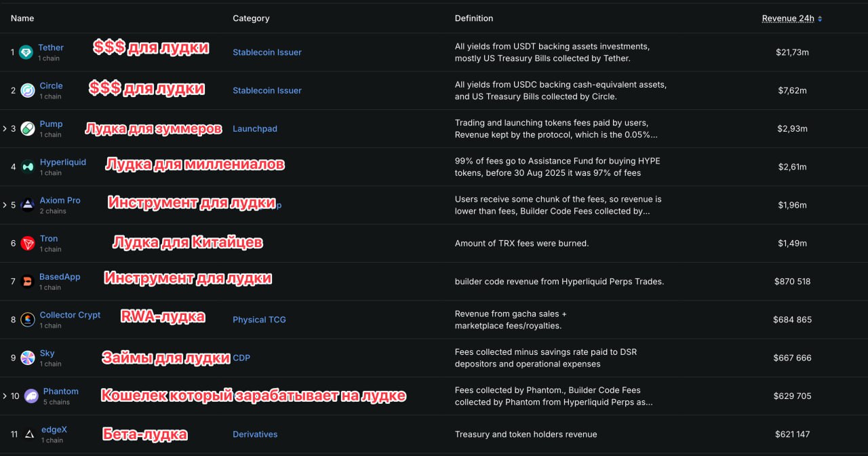
Task: Click the Hyperliquid logo icon
Action: point(27,167)
